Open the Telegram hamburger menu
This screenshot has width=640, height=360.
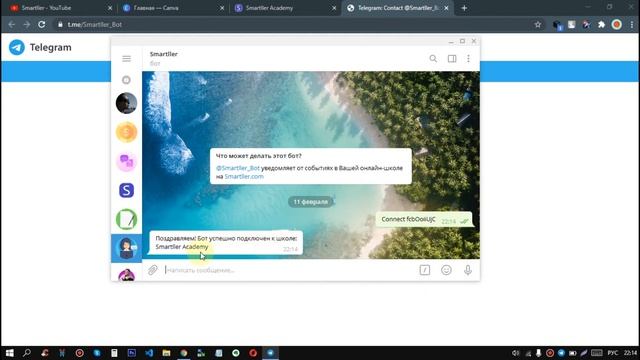coord(127,59)
